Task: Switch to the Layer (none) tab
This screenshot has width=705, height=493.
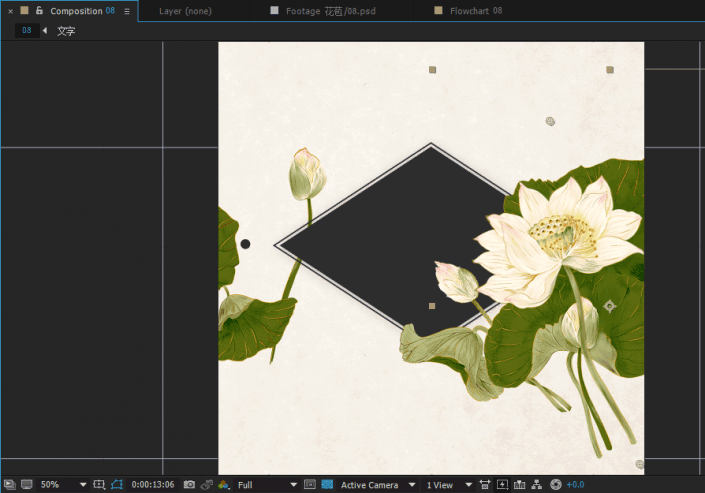Action: [x=185, y=11]
